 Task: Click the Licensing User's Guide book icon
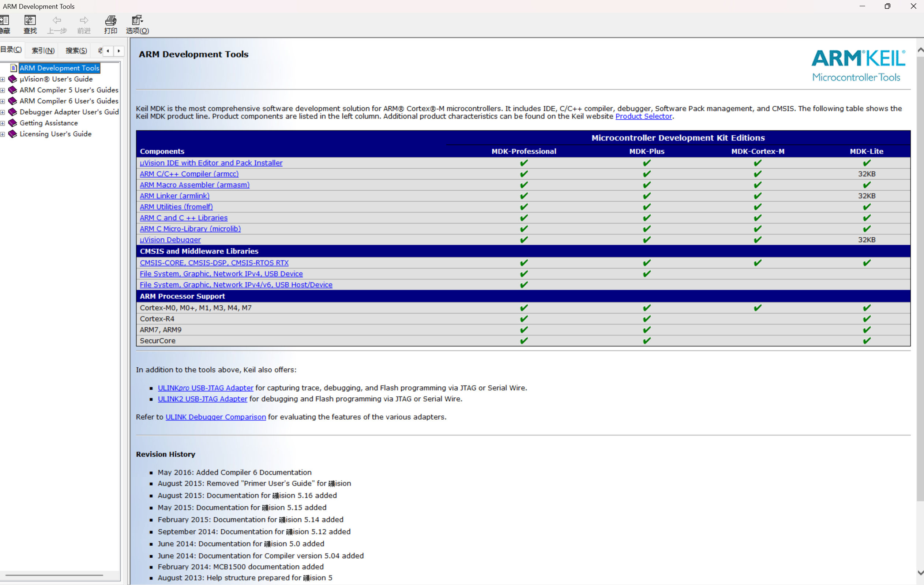tap(13, 134)
